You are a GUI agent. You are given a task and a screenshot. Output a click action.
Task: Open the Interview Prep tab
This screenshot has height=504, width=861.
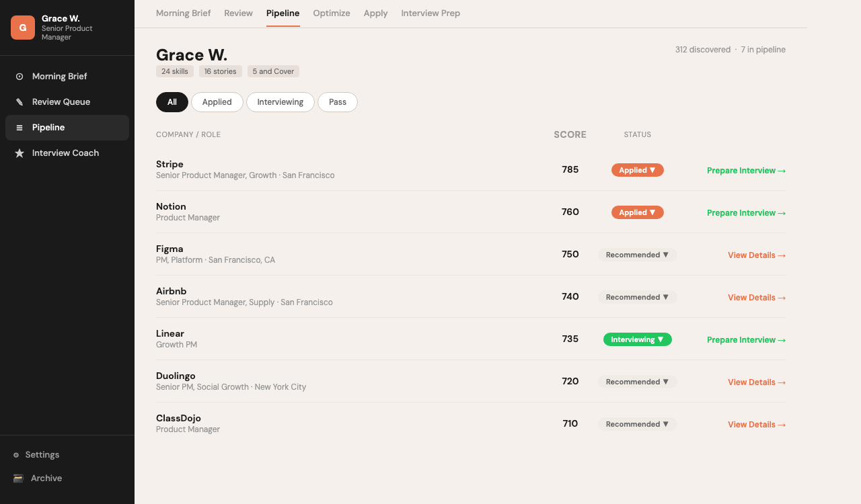(430, 13)
